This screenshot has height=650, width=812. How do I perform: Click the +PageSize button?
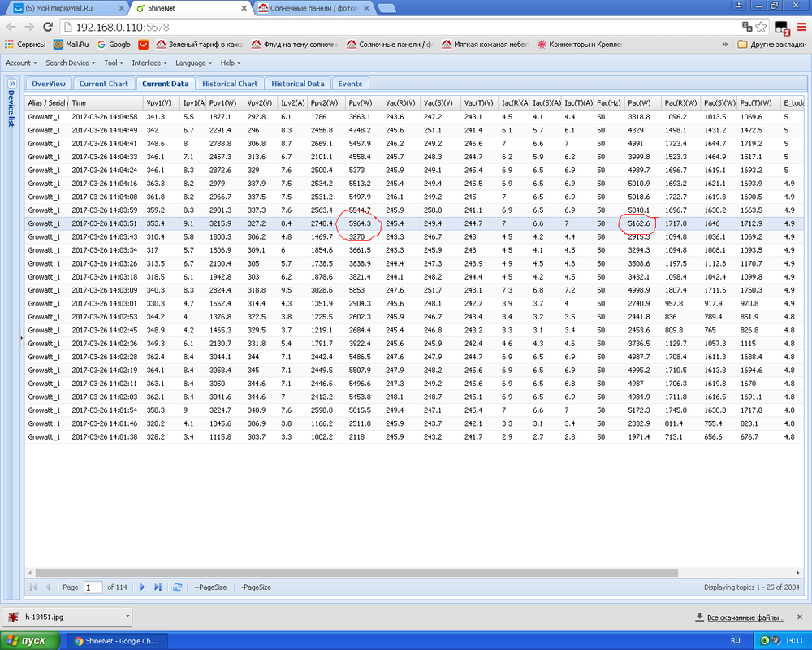[210, 587]
